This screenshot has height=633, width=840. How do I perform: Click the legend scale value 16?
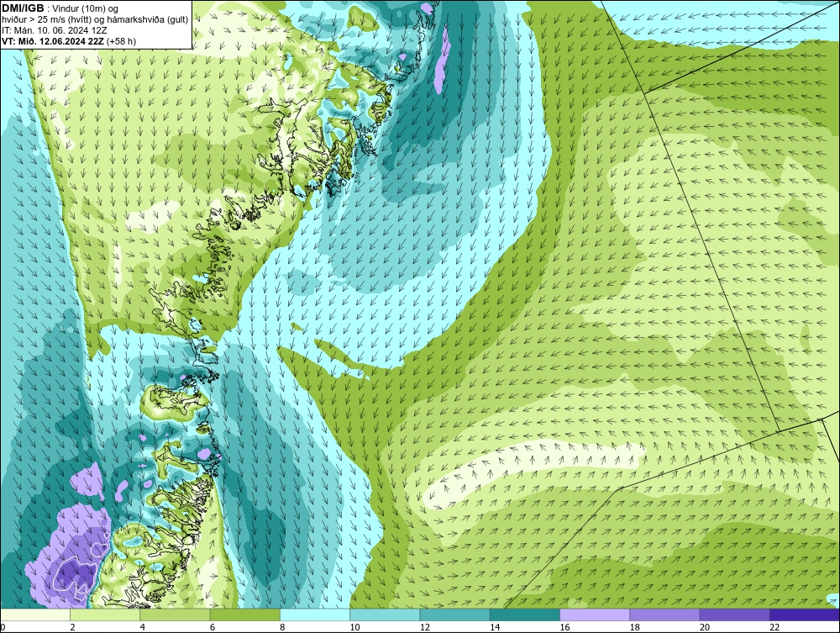pyautogui.click(x=564, y=628)
